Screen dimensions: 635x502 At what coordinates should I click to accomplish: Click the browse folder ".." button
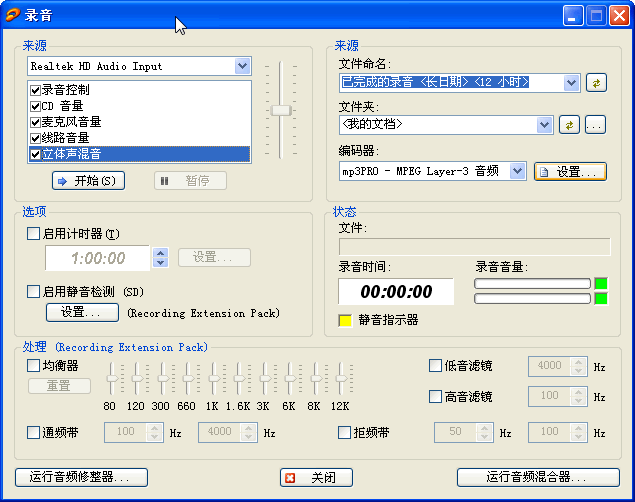point(596,125)
